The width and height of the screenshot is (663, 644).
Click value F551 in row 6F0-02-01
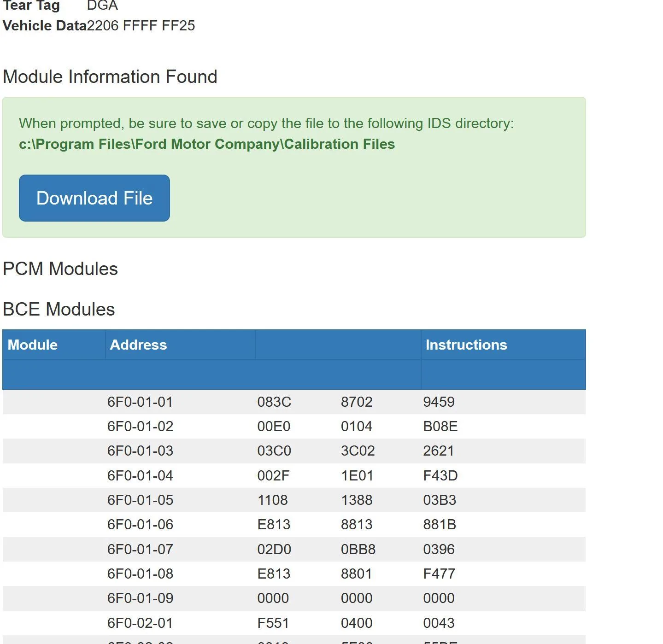[x=273, y=623]
